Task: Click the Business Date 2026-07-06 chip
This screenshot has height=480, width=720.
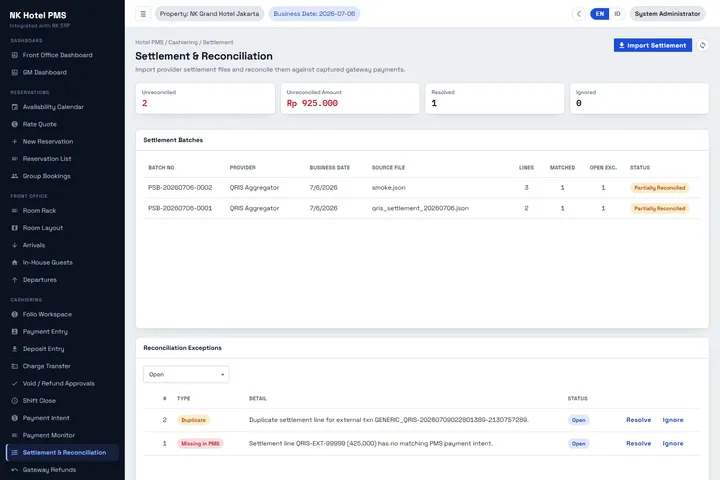Action: [314, 14]
